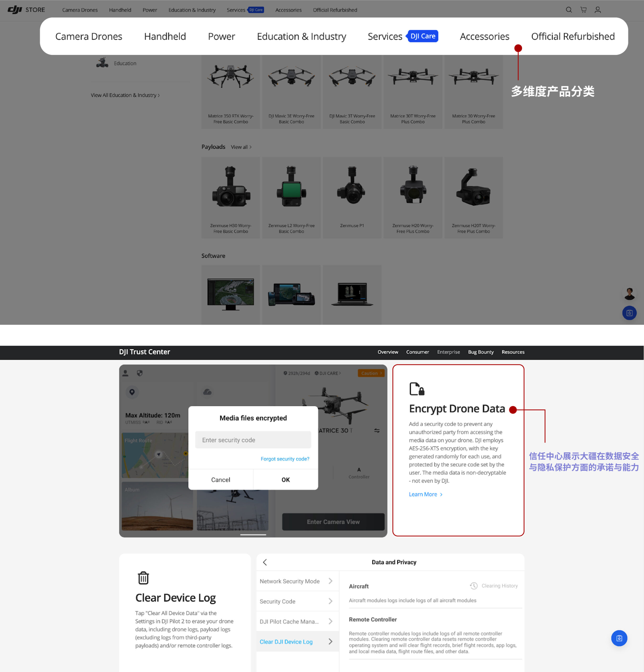Open Matrice 30T Worry-Free Plus Combo
The image size is (644, 672).
(413, 92)
